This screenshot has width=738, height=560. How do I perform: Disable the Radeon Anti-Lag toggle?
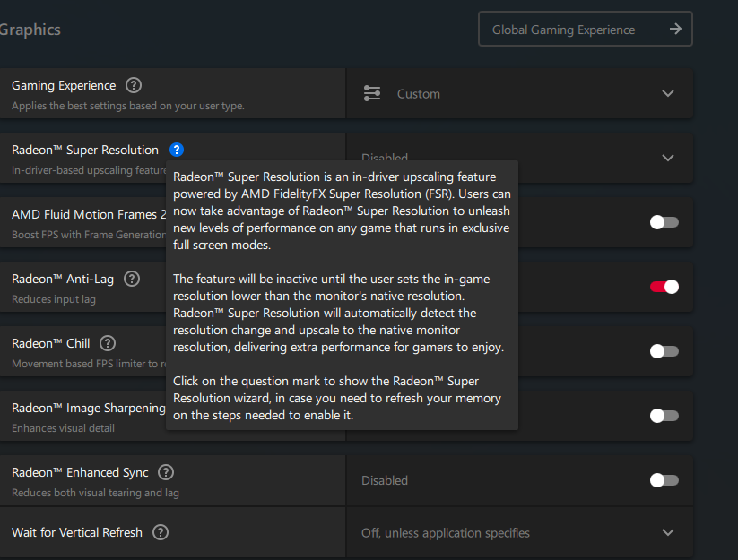click(664, 287)
